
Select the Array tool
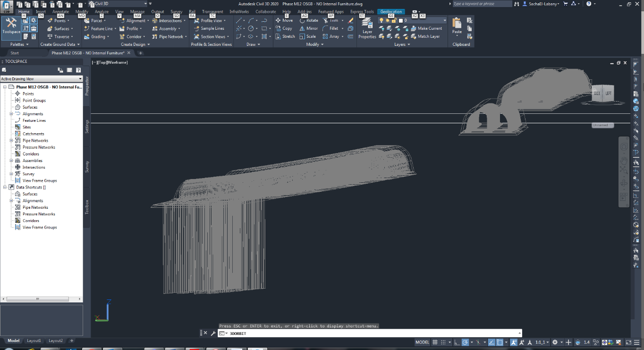[330, 36]
